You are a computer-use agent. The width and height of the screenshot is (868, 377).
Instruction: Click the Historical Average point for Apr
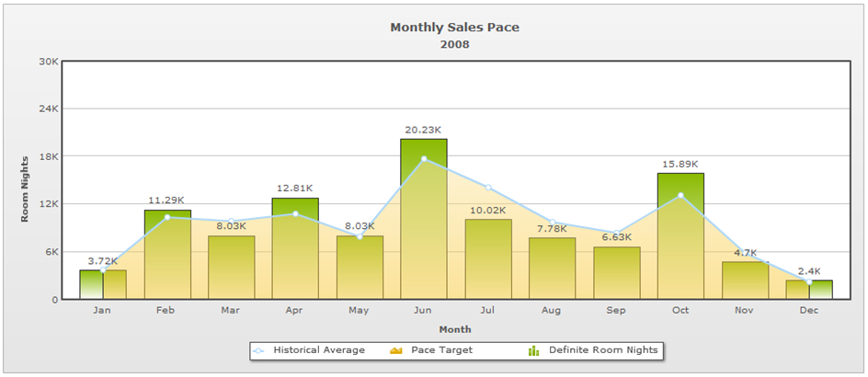[295, 213]
